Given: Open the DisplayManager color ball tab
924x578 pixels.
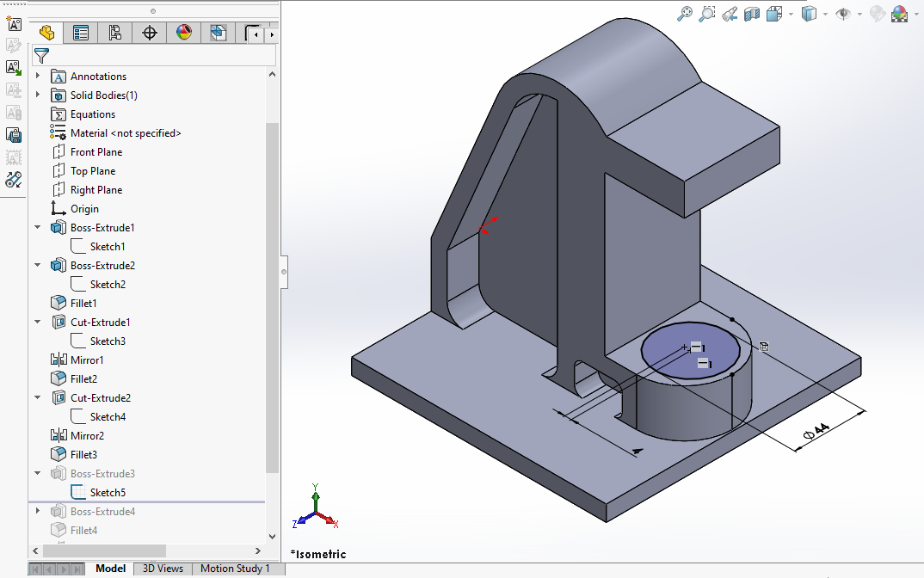Looking at the screenshot, I should [183, 33].
